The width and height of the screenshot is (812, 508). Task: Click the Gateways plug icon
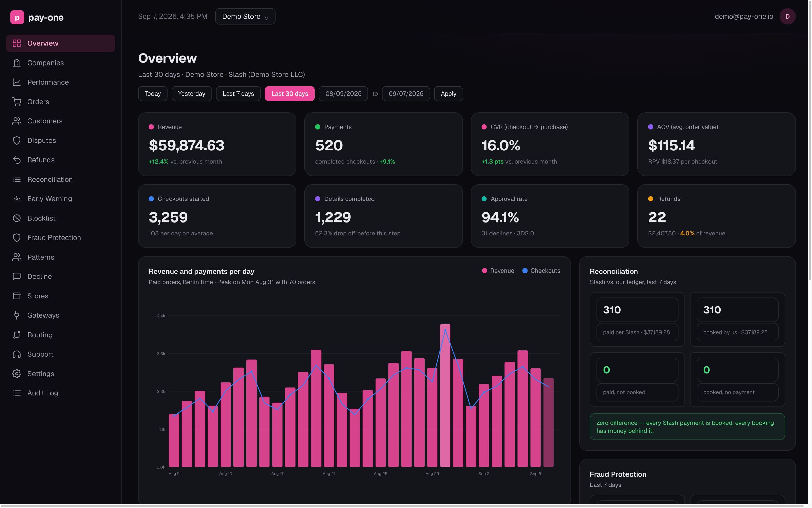click(17, 315)
